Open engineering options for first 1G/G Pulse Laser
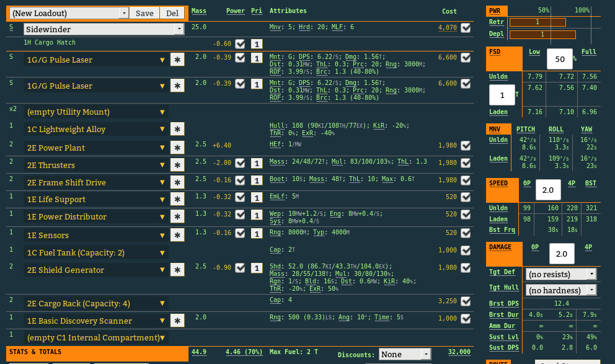Image resolution: width=615 pixels, height=364 pixels. pos(177,60)
